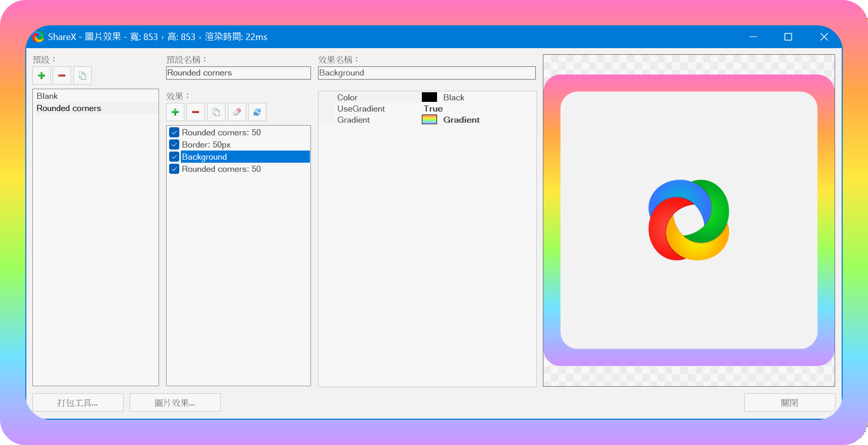
Task: Select the Rounded corners preset
Action: [96, 108]
